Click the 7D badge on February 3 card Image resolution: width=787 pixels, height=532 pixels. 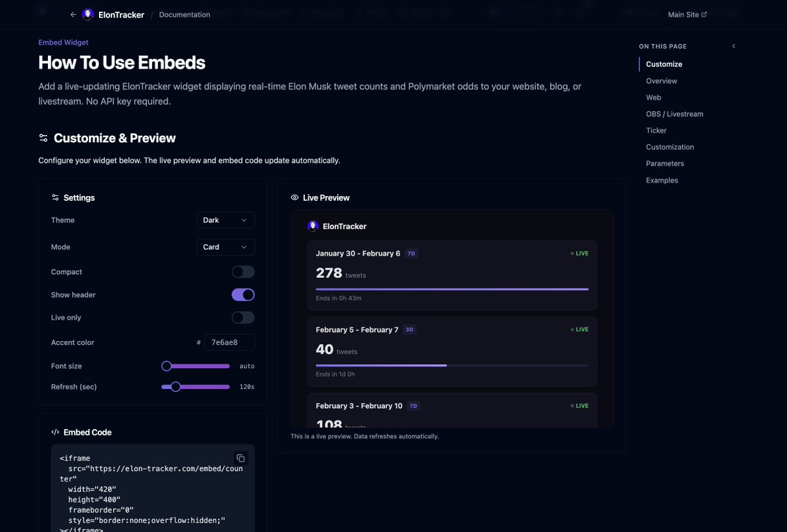click(x=413, y=406)
